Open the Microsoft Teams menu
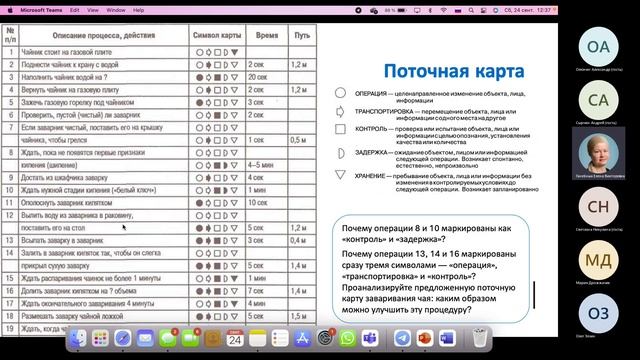 click(x=41, y=10)
